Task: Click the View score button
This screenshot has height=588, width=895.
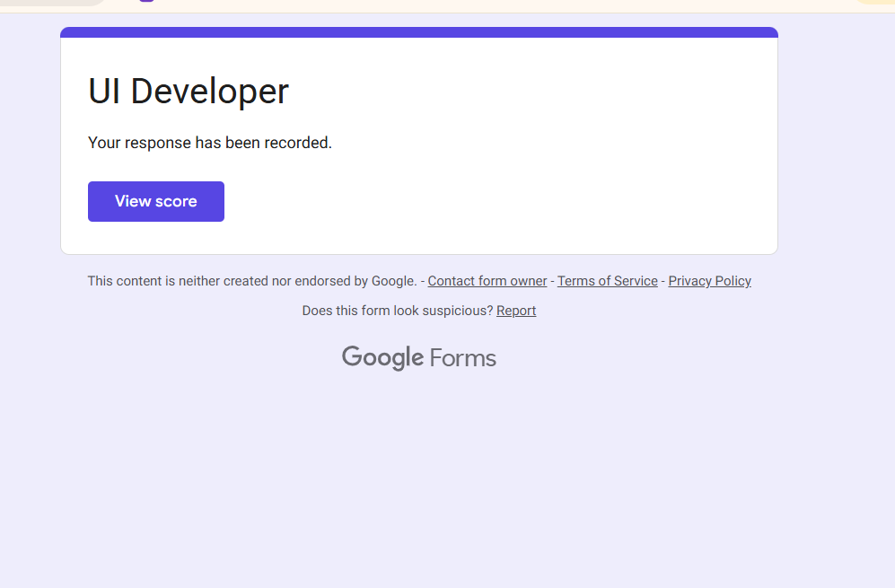Action: tap(156, 201)
